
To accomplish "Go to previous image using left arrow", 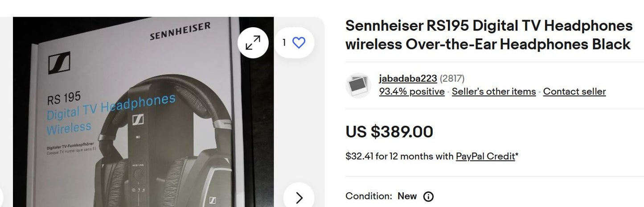I will pyautogui.click(x=2, y=198).
